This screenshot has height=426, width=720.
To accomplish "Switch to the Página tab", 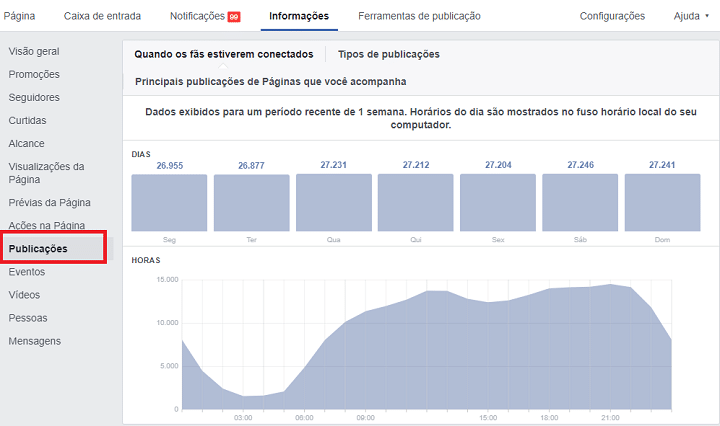I will 19,16.
